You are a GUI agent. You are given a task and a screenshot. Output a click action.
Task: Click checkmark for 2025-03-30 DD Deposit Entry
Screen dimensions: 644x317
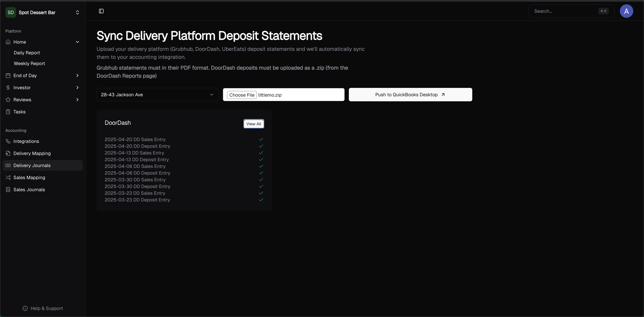(261, 187)
